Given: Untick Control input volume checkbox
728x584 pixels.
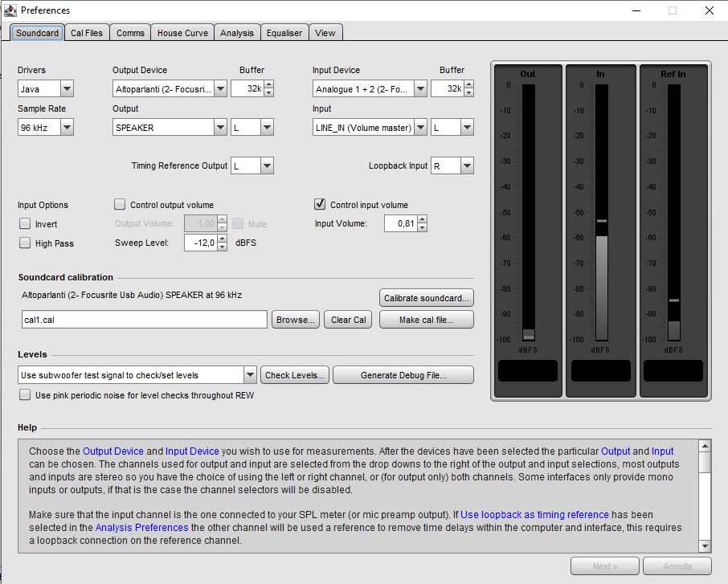Looking at the screenshot, I should click(x=320, y=204).
